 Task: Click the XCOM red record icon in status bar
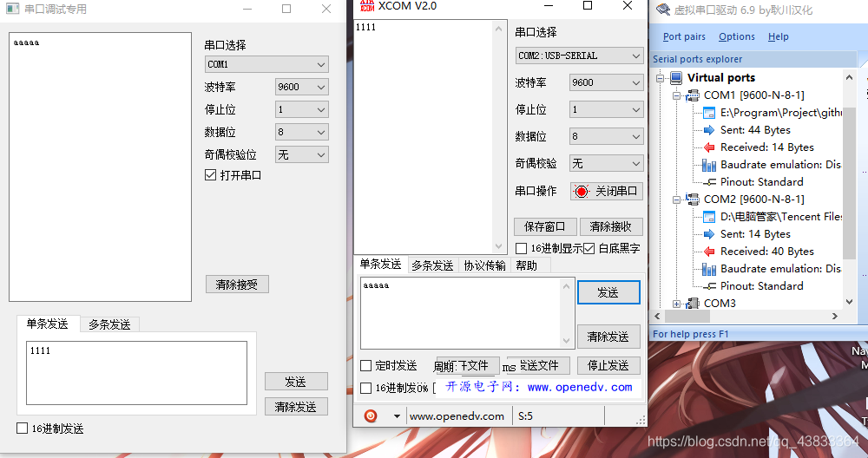click(x=371, y=416)
